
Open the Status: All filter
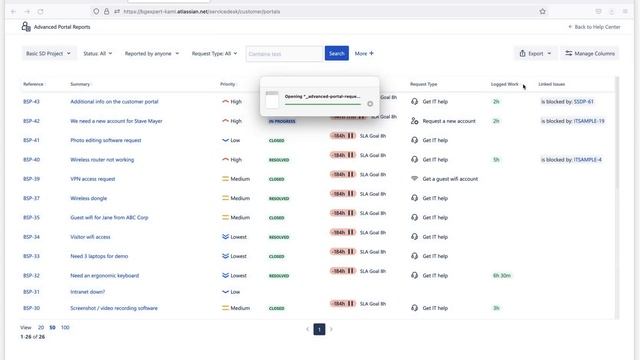tap(98, 53)
